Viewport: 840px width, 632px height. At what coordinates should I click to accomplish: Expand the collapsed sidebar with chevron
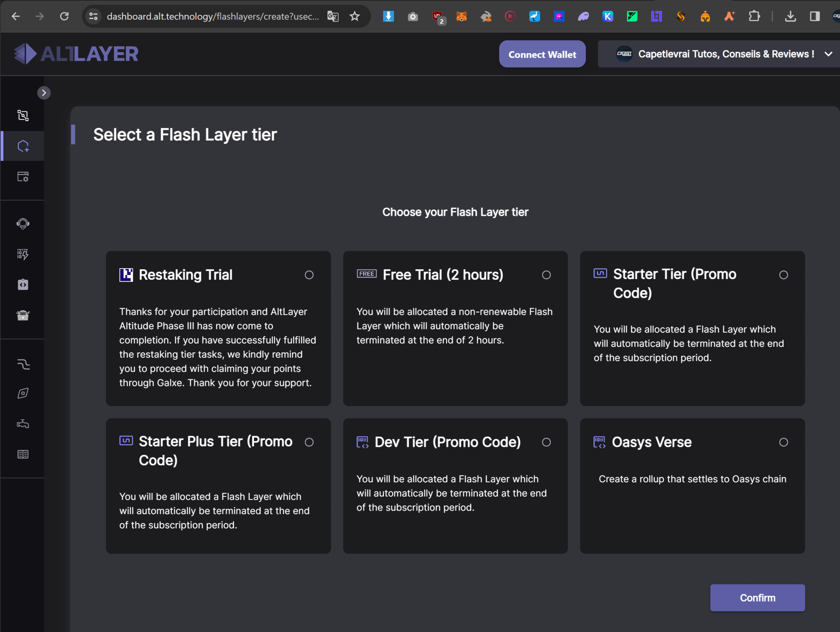[44, 93]
